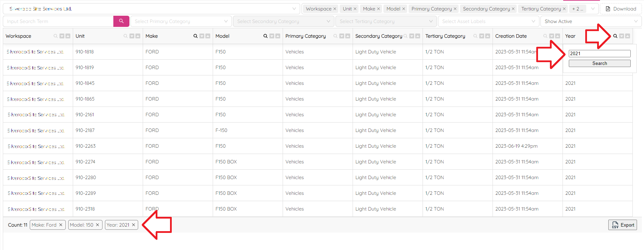Open the Model column search filter

point(266,36)
